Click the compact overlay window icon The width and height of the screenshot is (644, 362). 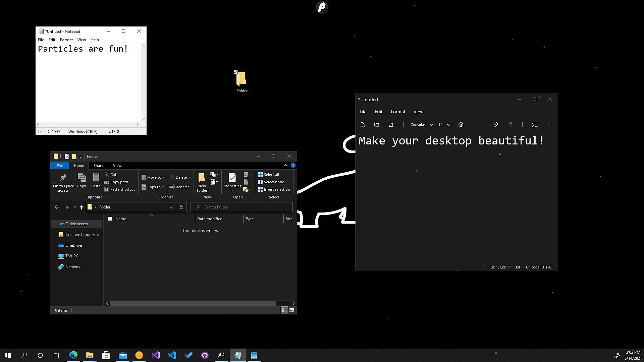point(535,125)
